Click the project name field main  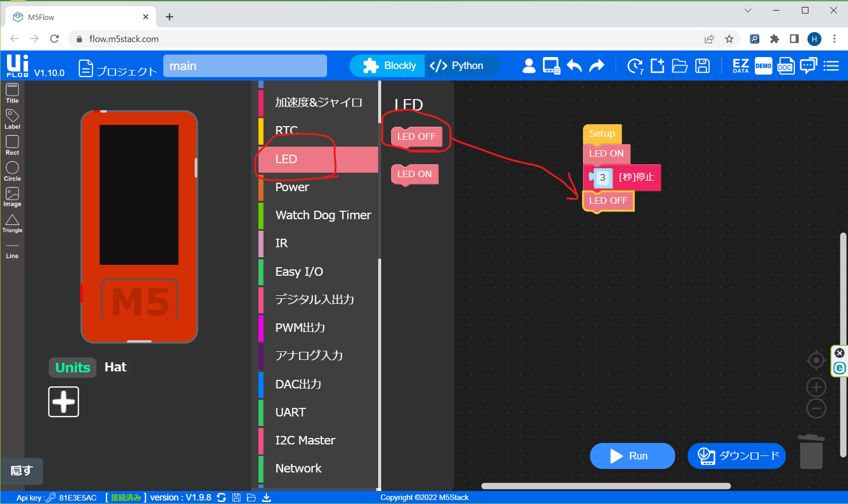(x=245, y=66)
